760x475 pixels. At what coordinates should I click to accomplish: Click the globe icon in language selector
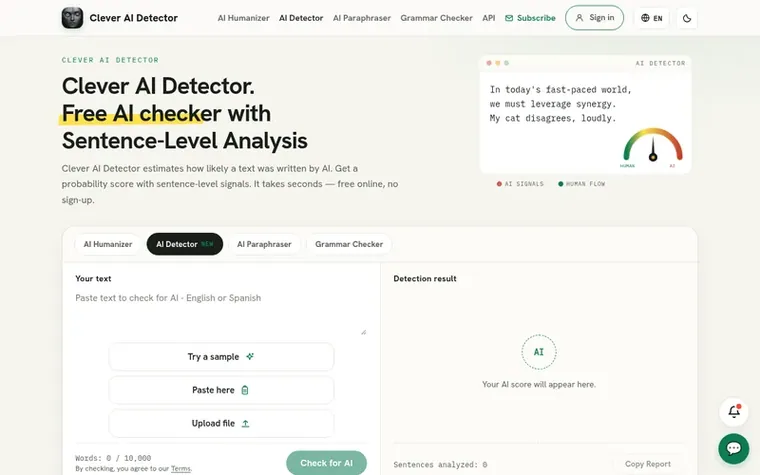pyautogui.click(x=645, y=18)
